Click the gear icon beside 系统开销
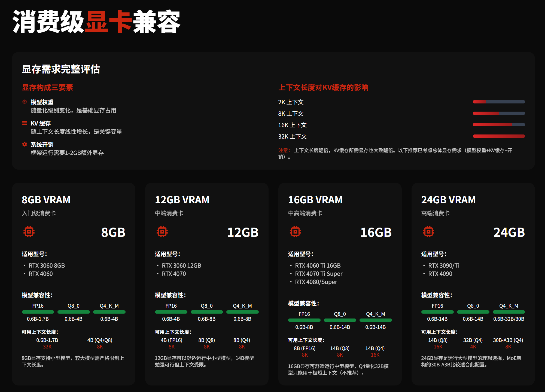 (x=25, y=144)
